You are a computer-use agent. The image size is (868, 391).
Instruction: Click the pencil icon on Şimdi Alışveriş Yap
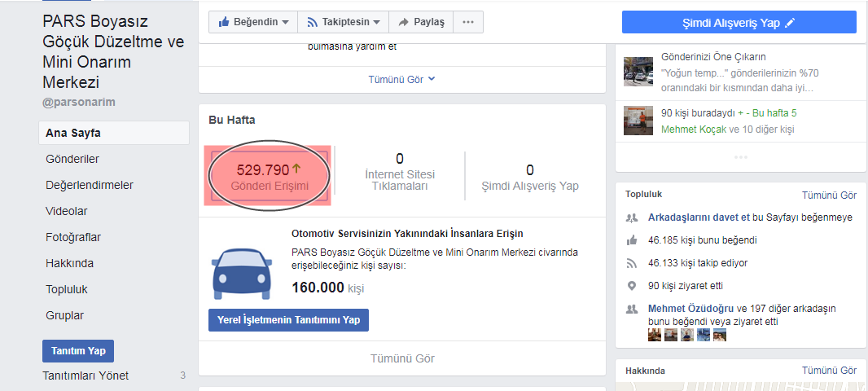coord(790,23)
